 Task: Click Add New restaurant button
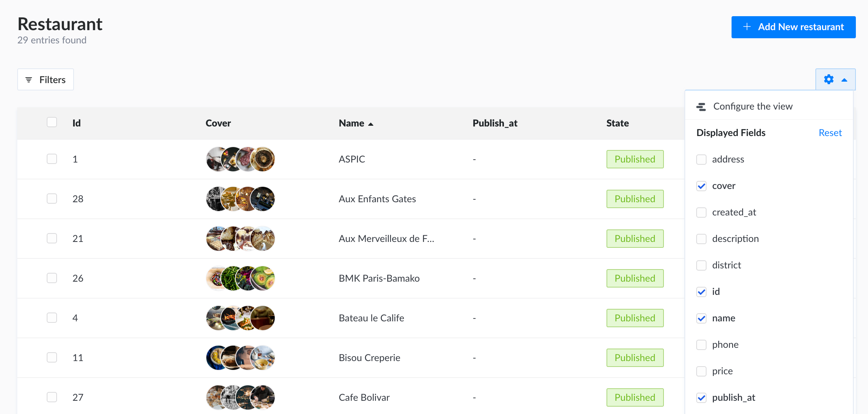pos(793,27)
